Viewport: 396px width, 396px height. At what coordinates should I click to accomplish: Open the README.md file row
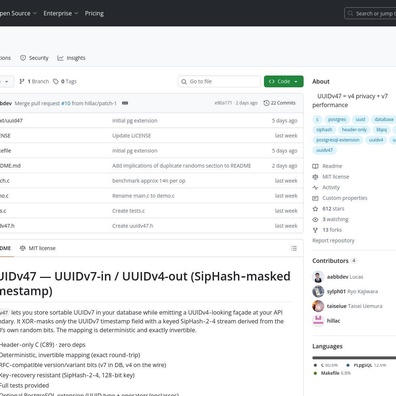click(x=151, y=166)
